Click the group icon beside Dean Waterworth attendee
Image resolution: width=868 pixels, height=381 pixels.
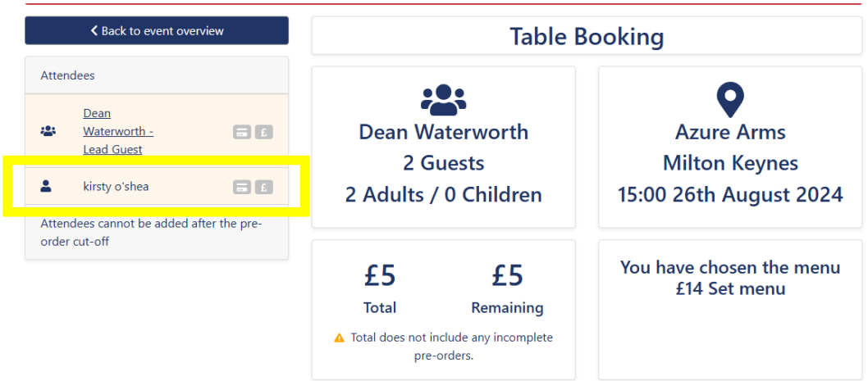(x=48, y=131)
